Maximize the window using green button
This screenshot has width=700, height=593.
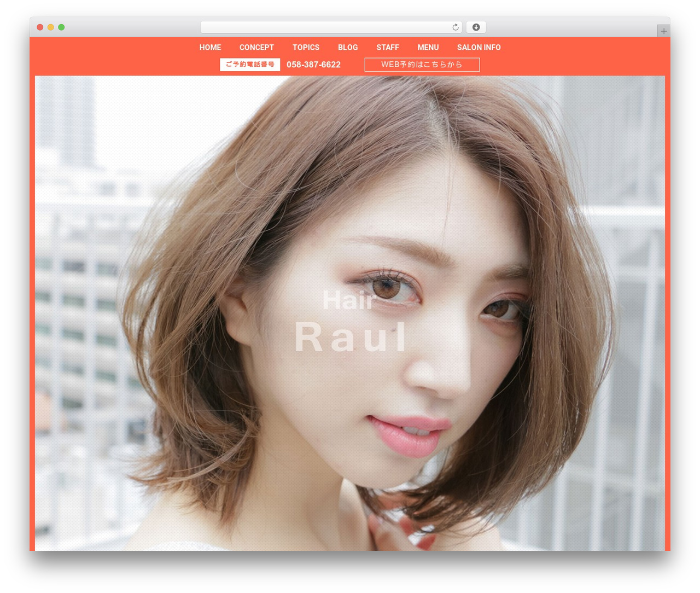coord(61,27)
